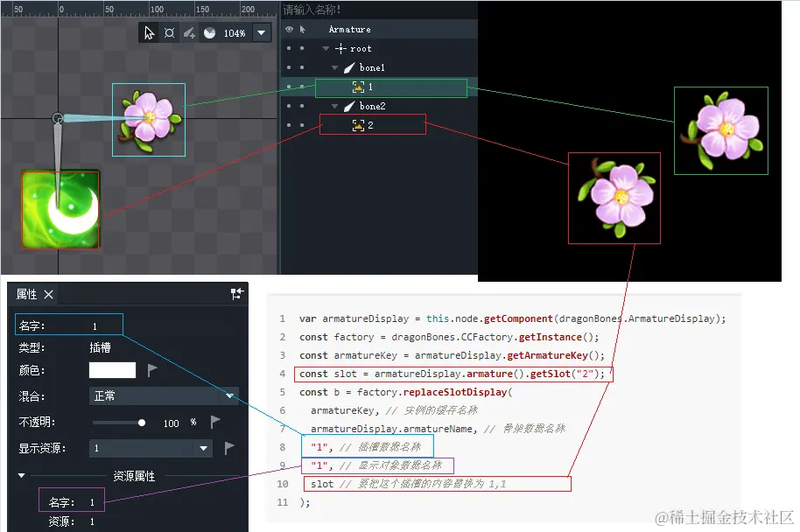The width and height of the screenshot is (800, 532).
Task: Toggle visibility dot of slot 1 row
Action: (x=289, y=87)
